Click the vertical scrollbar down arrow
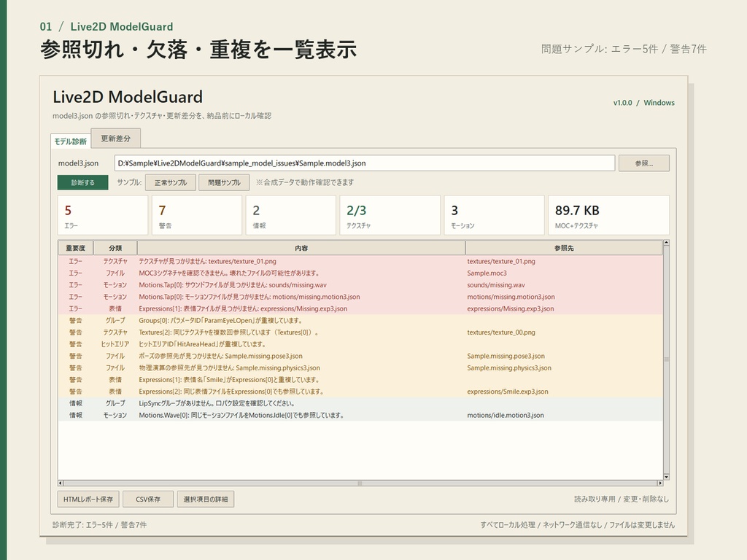This screenshot has height=560, width=747. coord(666,477)
